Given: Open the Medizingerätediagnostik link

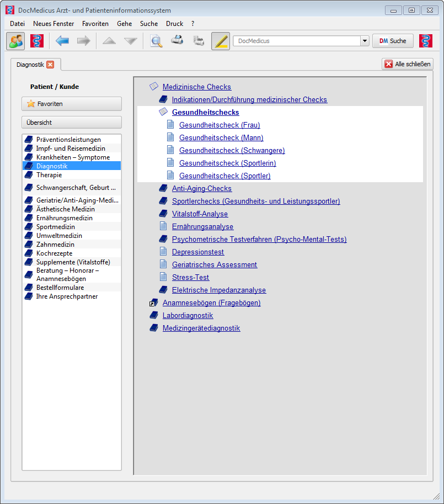Looking at the screenshot, I should tap(201, 328).
